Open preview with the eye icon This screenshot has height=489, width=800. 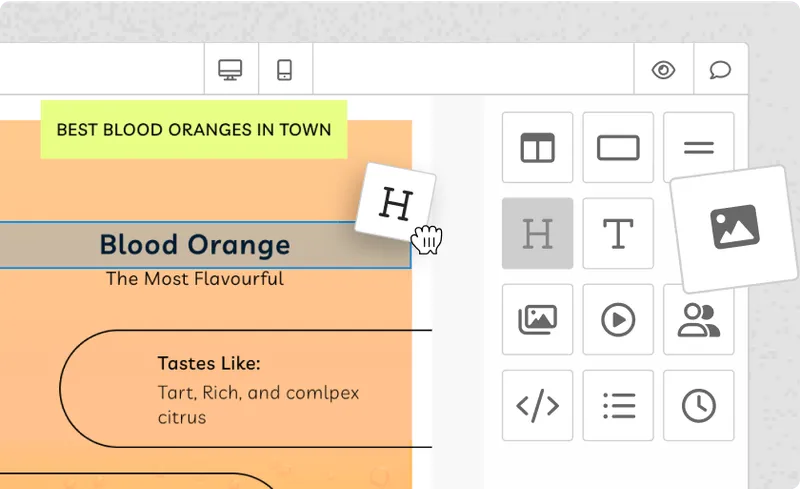(663, 69)
